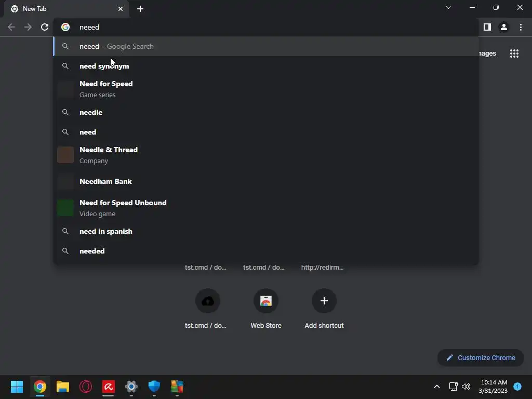The width and height of the screenshot is (532, 399).
Task: Pick the Need for Speed game series suggestion
Action: [x=267, y=89]
